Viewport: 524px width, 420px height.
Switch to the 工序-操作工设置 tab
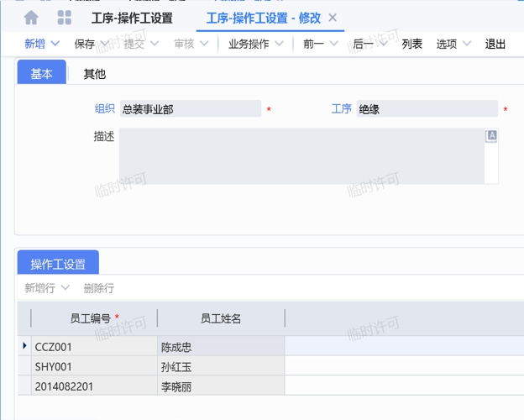[132, 18]
